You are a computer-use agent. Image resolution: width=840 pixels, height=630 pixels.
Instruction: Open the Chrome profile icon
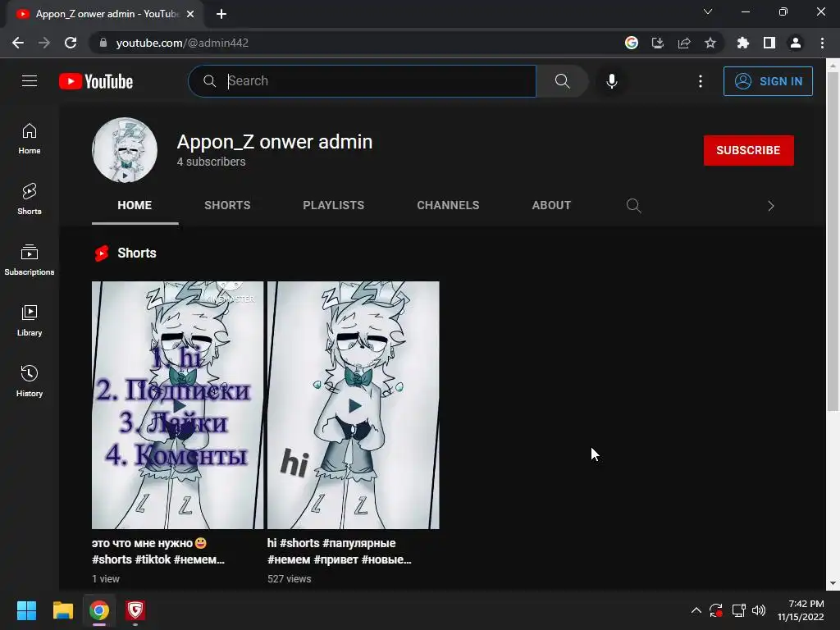tap(796, 43)
